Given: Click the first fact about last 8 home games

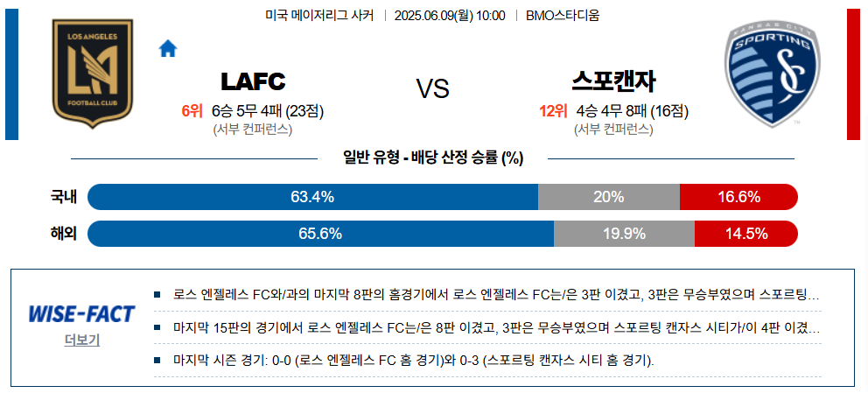Looking at the screenshot, I should pyautogui.click(x=493, y=295).
